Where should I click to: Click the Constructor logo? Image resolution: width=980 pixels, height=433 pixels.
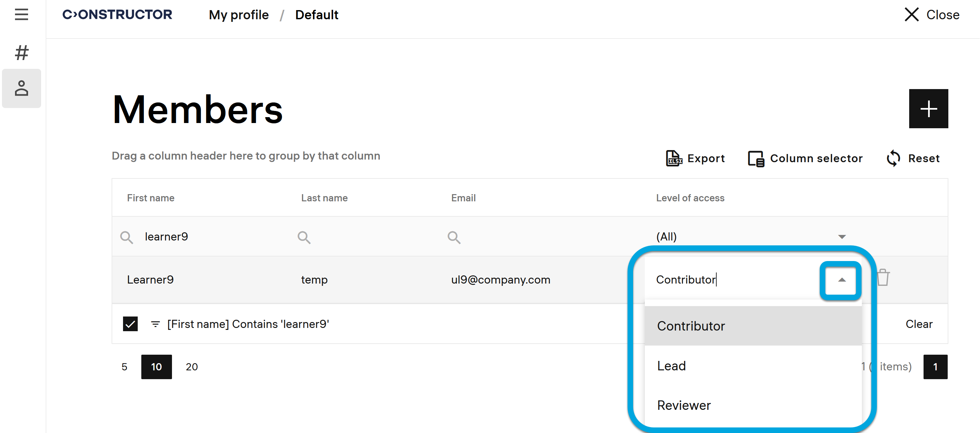117,14
